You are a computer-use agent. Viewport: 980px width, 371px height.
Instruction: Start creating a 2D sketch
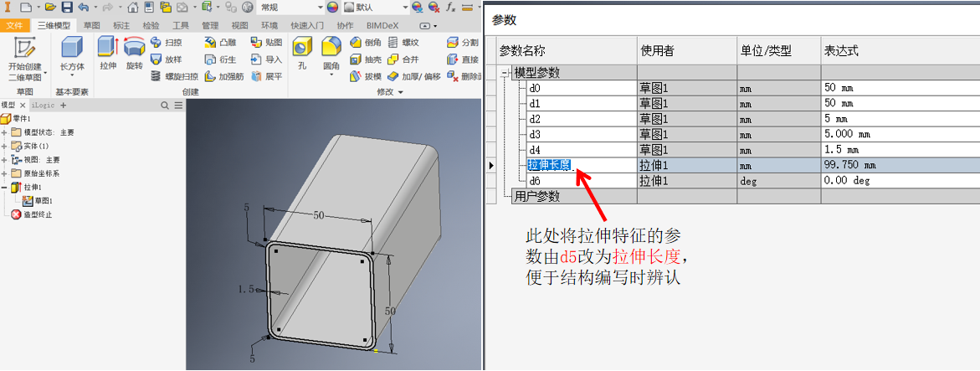point(25,59)
